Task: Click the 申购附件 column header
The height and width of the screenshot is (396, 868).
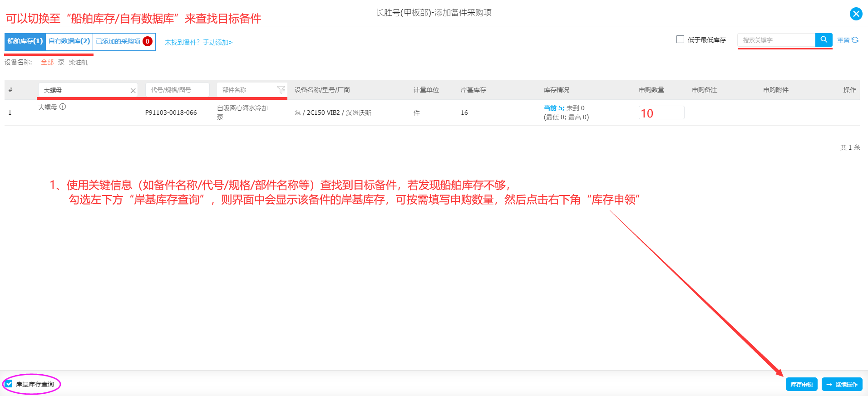Action: pyautogui.click(x=776, y=90)
